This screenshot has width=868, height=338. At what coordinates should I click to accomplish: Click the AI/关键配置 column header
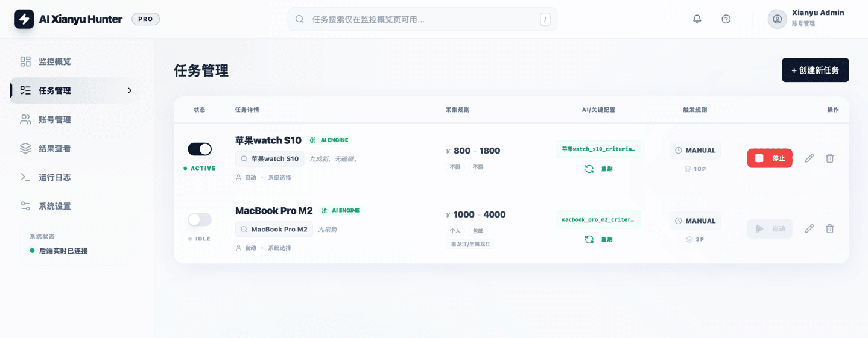pos(598,110)
